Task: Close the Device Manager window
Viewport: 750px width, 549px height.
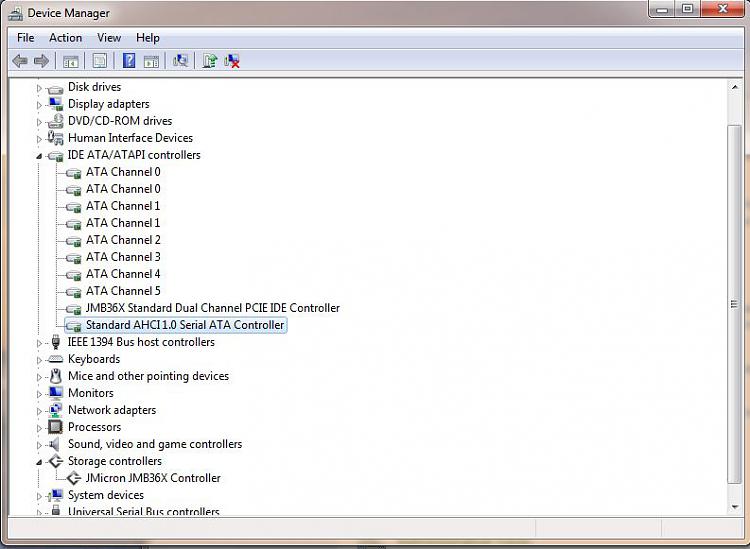Action: point(722,9)
